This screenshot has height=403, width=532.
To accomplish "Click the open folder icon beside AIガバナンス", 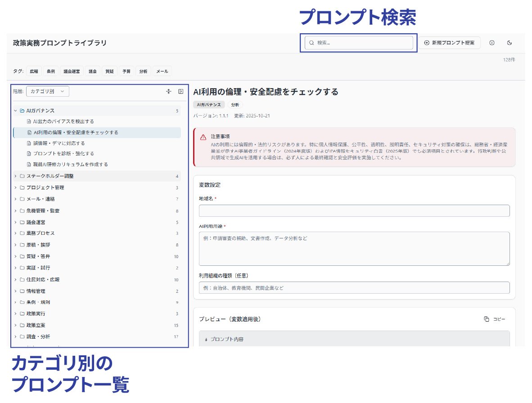I will click(22, 111).
